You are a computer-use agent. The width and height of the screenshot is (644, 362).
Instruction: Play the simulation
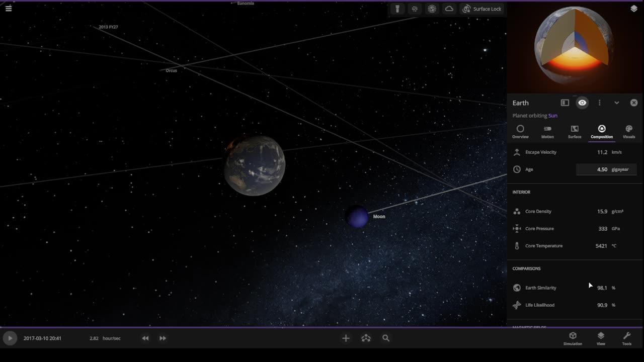[10, 338]
